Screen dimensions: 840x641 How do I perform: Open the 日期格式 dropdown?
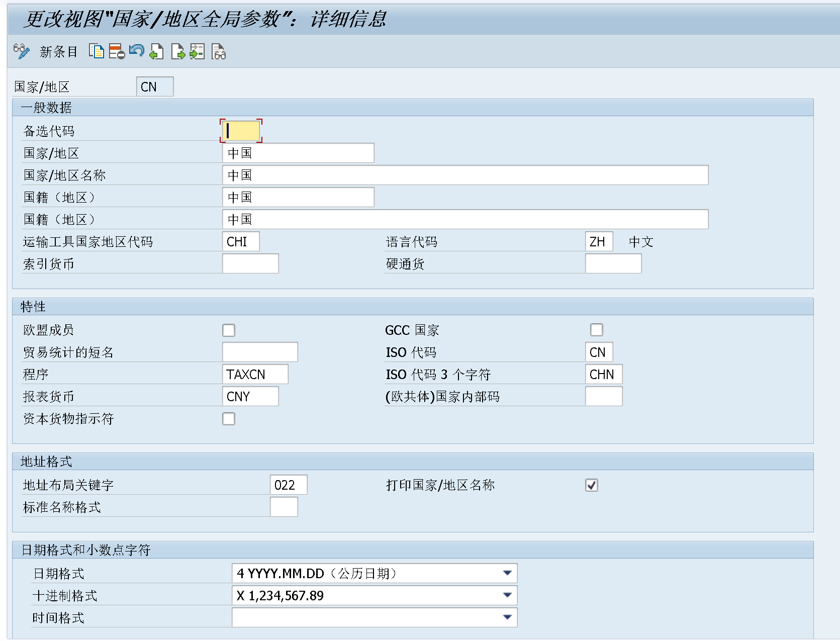[507, 573]
